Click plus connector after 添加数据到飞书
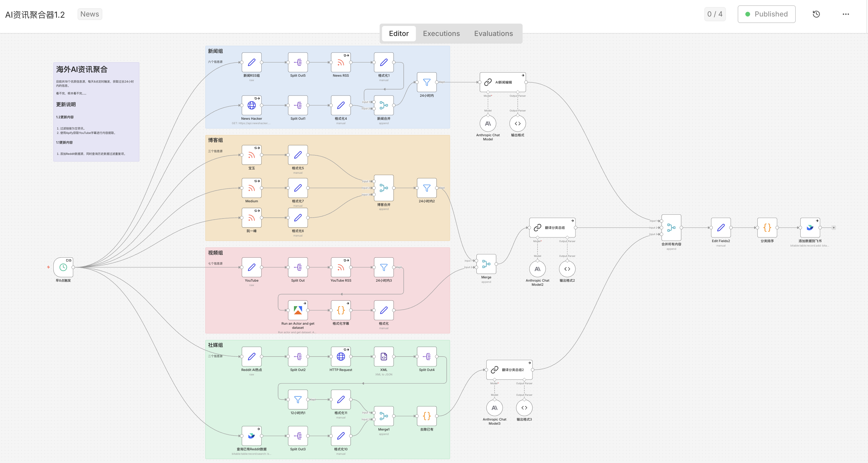The height and width of the screenshot is (463, 868). click(x=834, y=228)
